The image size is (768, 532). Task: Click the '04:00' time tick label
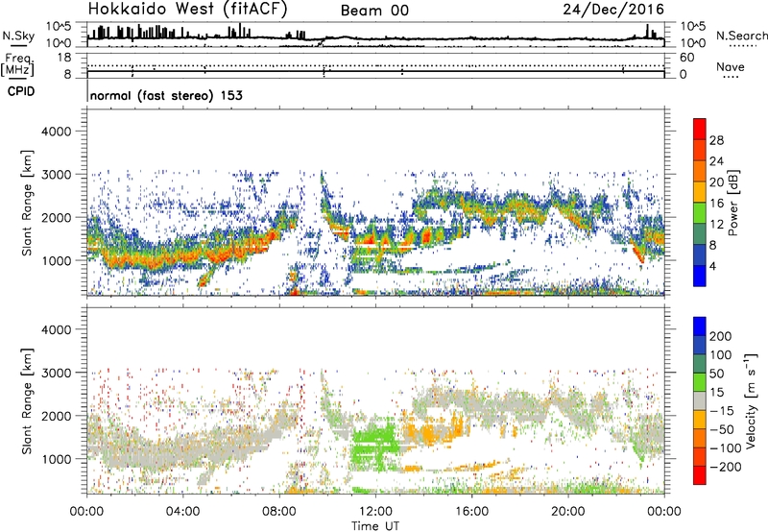pos(182,512)
